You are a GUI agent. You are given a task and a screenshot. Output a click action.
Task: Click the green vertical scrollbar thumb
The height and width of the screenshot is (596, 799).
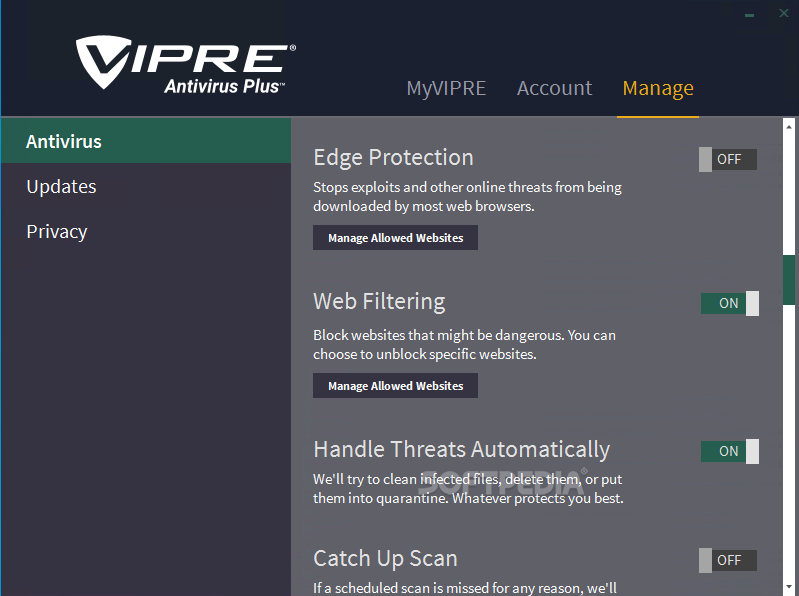pos(789,280)
